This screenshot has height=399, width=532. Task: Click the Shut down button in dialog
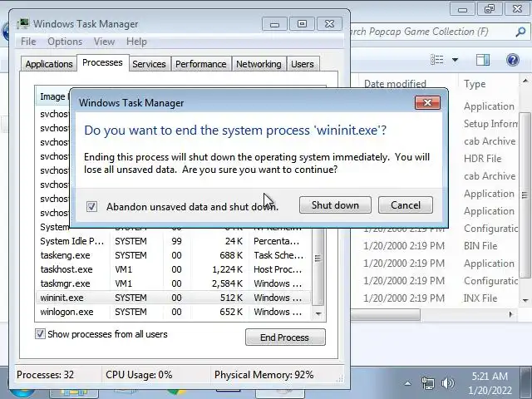click(x=335, y=205)
